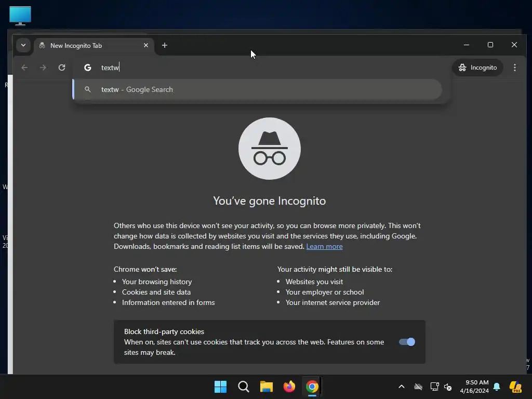Click the large Incognito hat-and-glasses logo
532x399 pixels.
click(x=270, y=149)
